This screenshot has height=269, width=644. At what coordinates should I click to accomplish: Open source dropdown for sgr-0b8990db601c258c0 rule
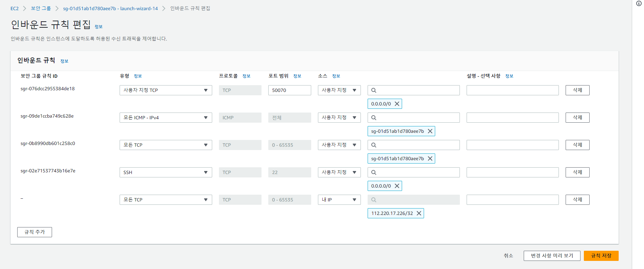[x=339, y=145]
